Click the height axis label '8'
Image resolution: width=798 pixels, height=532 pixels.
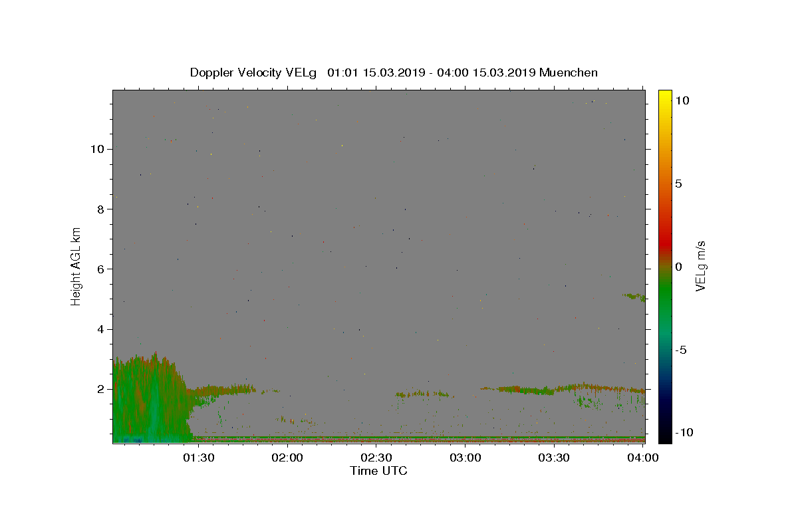click(100, 209)
